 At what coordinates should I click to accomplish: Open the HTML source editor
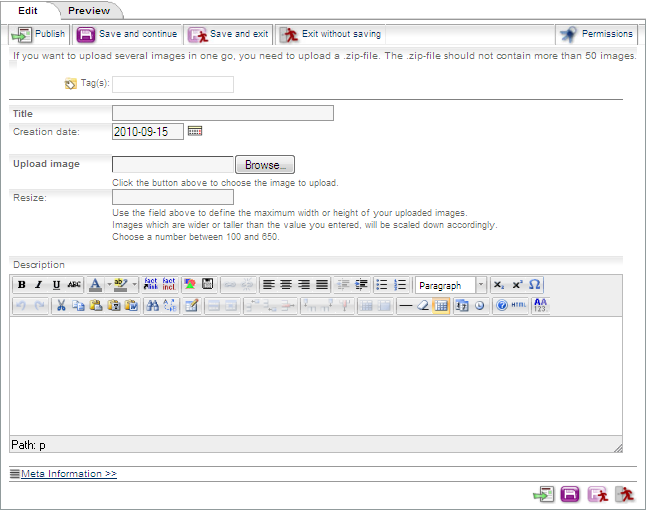pyautogui.click(x=518, y=305)
